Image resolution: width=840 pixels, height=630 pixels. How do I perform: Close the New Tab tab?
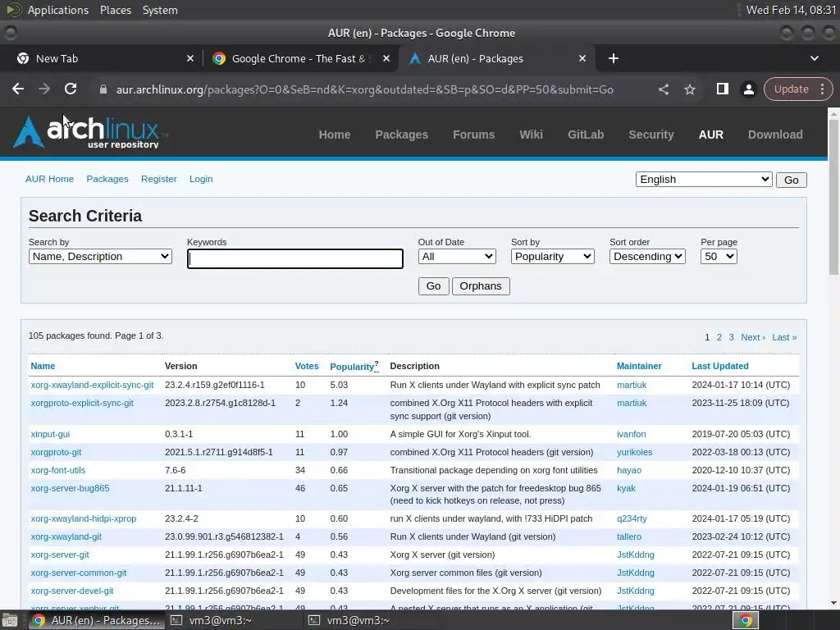tap(189, 58)
